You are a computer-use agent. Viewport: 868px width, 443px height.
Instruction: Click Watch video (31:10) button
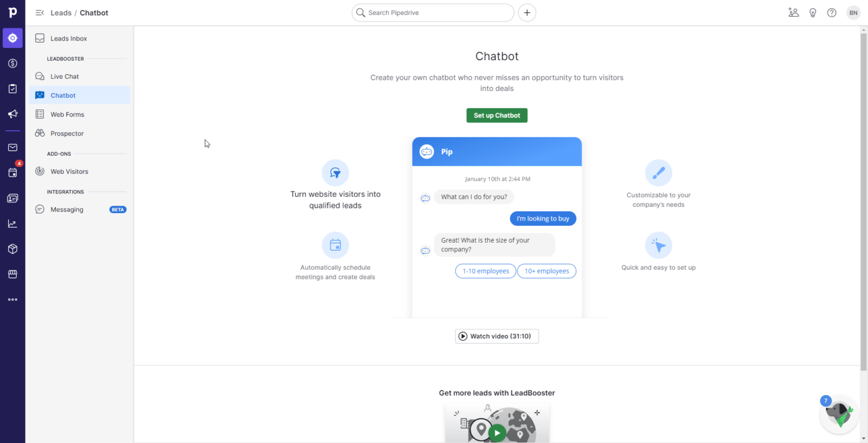pyautogui.click(x=496, y=336)
